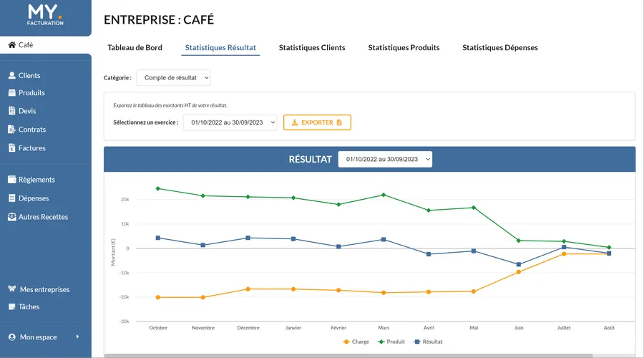Click the Dépenses receipt icon

coord(11,198)
